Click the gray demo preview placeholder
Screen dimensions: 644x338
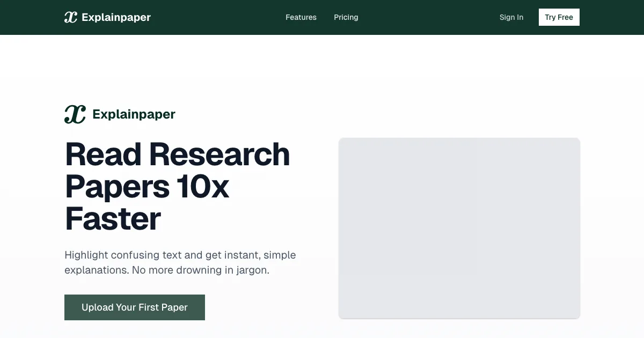coord(459,228)
